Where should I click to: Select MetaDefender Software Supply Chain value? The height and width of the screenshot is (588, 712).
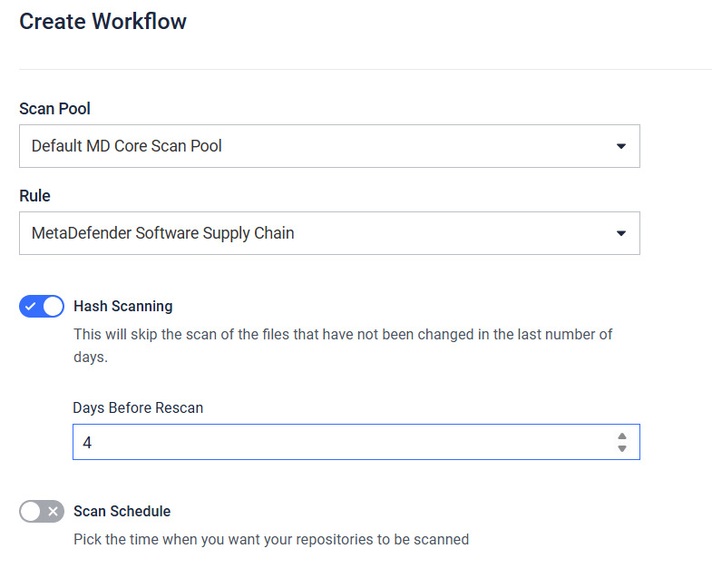(163, 233)
